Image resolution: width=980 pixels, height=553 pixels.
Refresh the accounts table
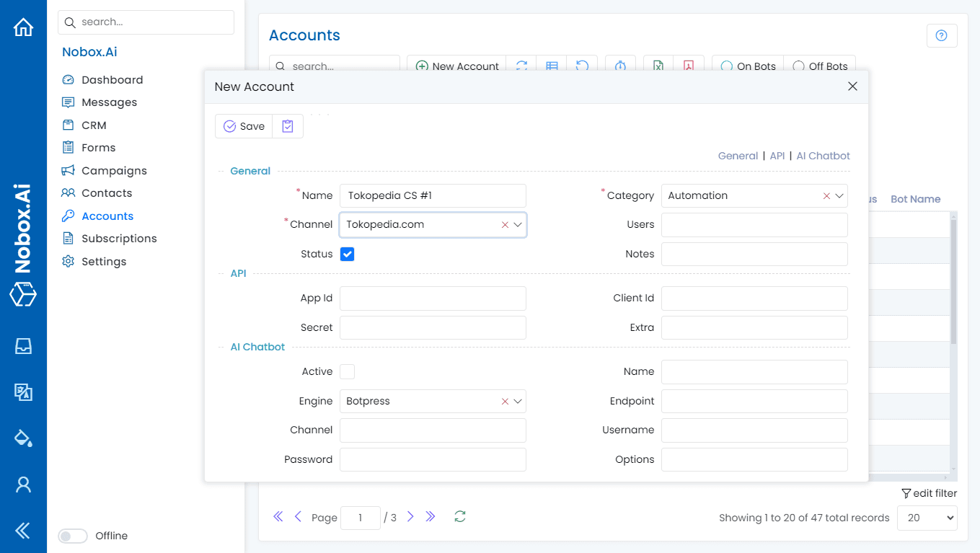click(521, 66)
